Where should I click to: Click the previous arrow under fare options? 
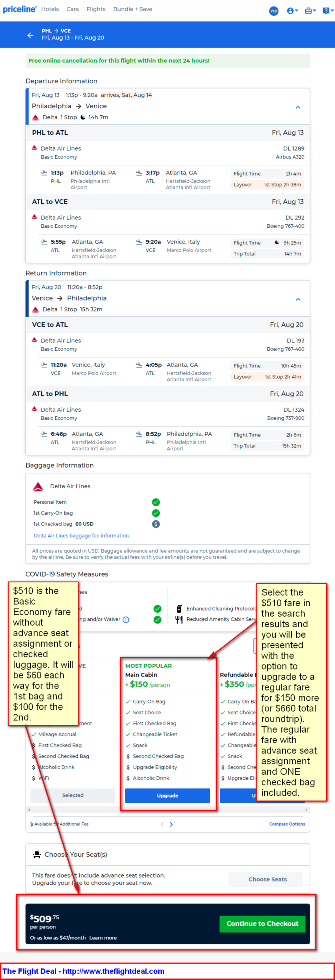point(162,824)
